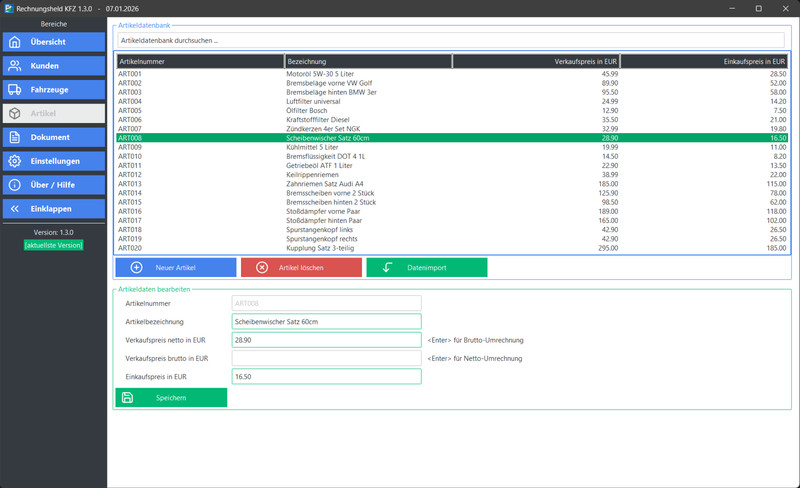This screenshot has height=488, width=800.
Task: Focus the Artikeldatenbank durchsuchen search field
Action: pyautogui.click(x=451, y=40)
